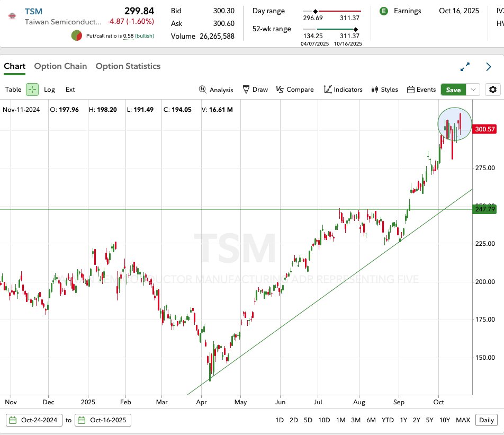This screenshot has height=435, width=504.
Task: Switch to the Option Chain tab
Action: 60,66
